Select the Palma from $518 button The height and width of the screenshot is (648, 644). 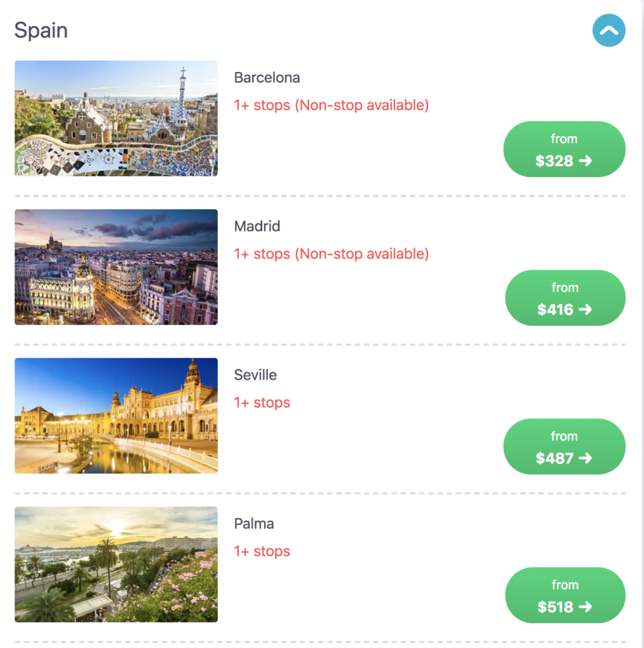(x=565, y=595)
